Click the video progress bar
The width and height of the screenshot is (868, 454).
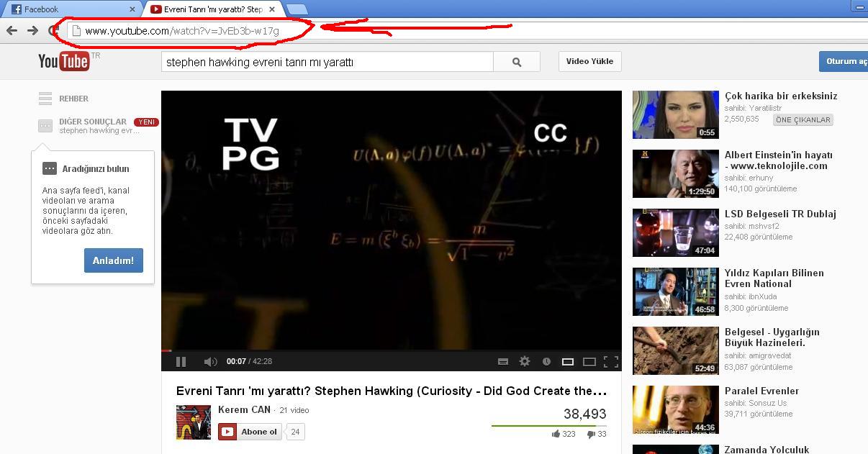[x=391, y=350]
